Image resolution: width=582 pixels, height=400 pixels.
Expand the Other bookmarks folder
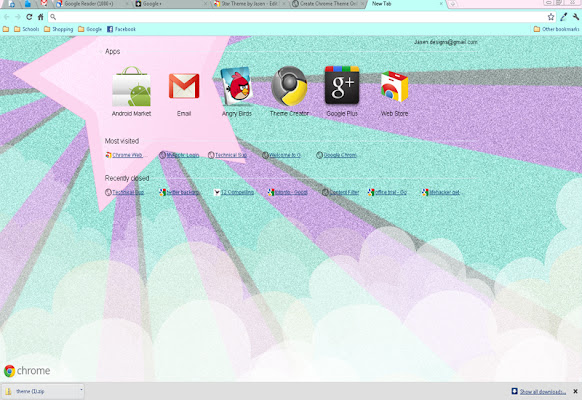tap(556, 29)
